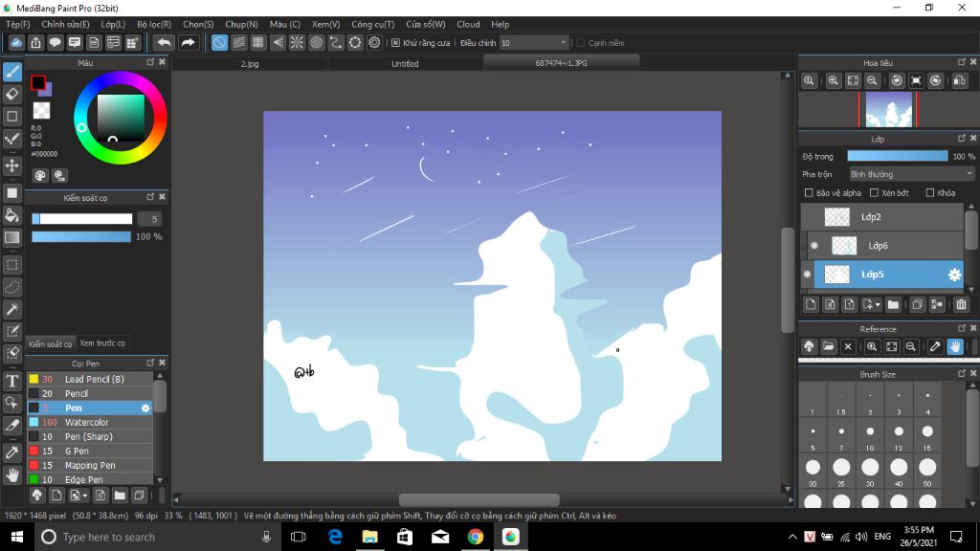Click the Redo arrow in toolbar
This screenshot has width=980, height=551.
[188, 42]
